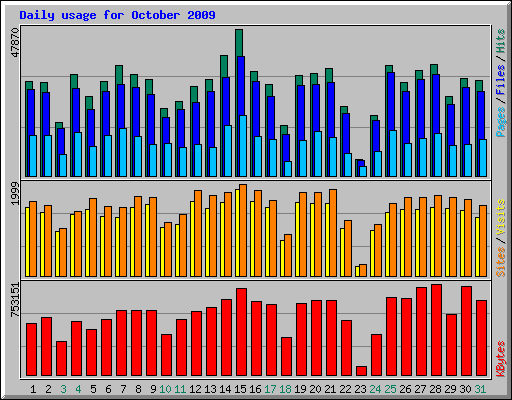Select the red KBytes bar for day 1

tap(31, 349)
